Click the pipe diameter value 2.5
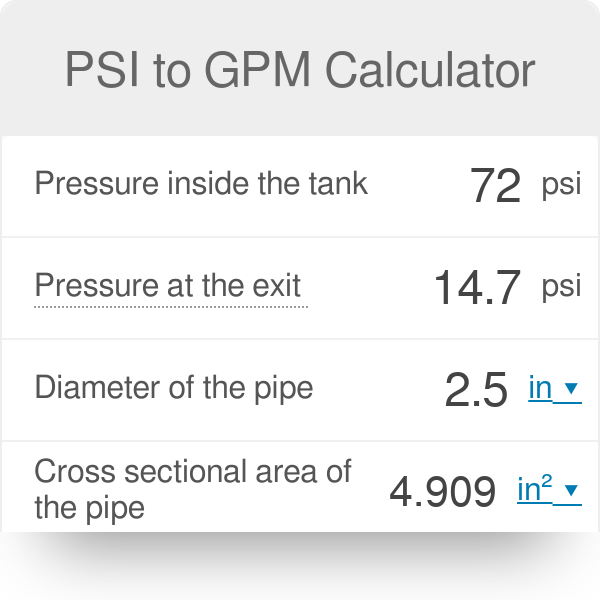The image size is (600, 600). point(476,390)
